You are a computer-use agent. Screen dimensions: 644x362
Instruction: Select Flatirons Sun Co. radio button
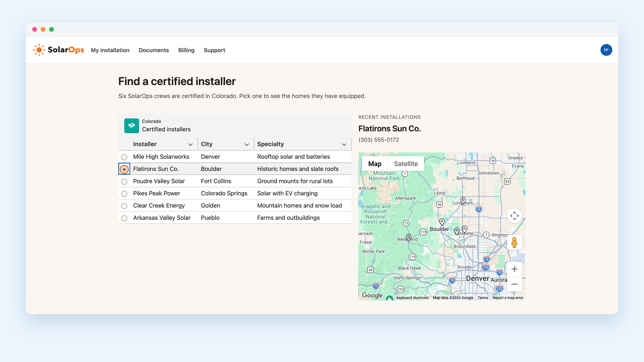[124, 169]
